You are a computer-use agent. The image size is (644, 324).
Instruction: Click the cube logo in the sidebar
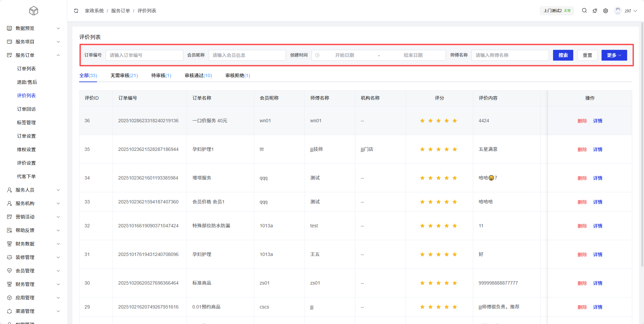pyautogui.click(x=34, y=11)
